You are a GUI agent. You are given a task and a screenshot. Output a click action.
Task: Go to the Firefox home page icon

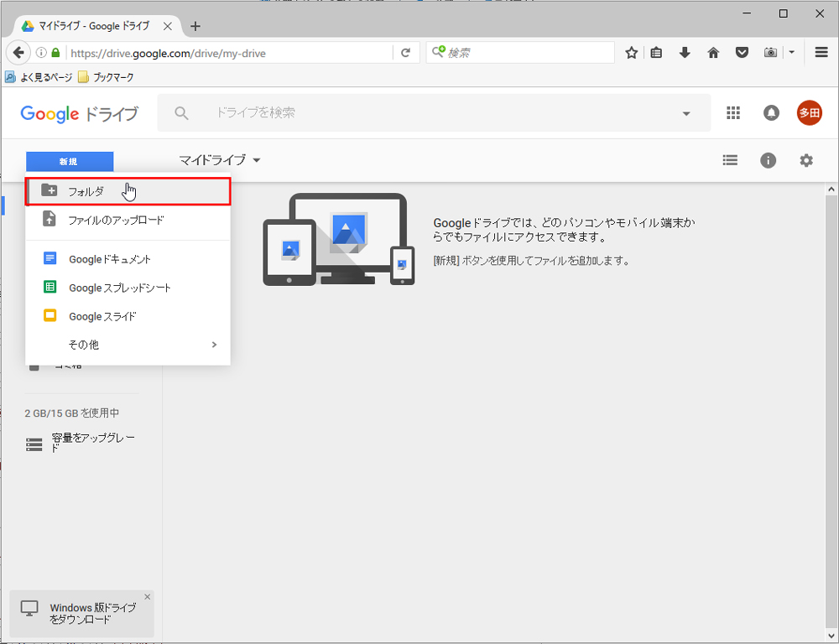click(713, 53)
